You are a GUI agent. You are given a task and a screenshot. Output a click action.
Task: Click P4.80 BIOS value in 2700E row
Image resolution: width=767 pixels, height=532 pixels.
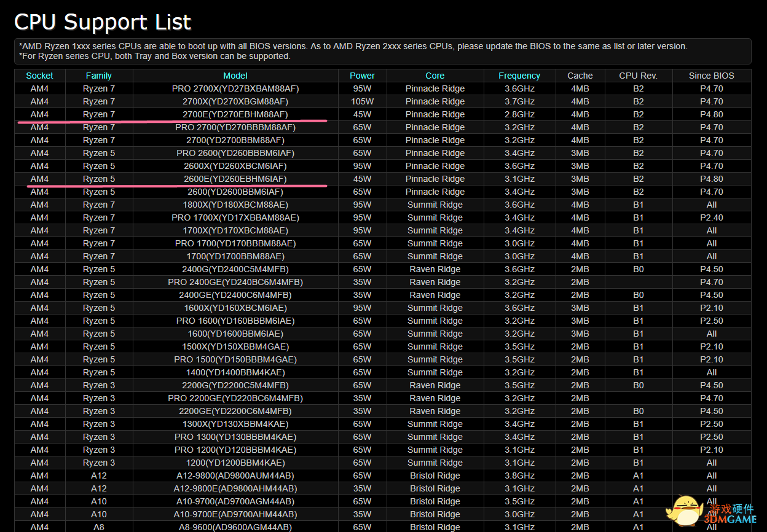(x=711, y=114)
